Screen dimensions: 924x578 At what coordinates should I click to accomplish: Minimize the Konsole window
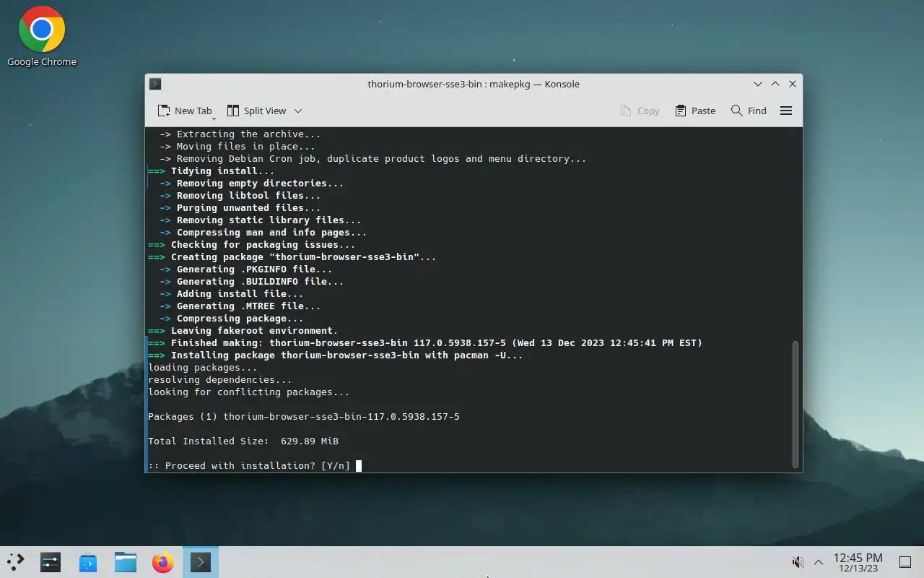coord(758,84)
